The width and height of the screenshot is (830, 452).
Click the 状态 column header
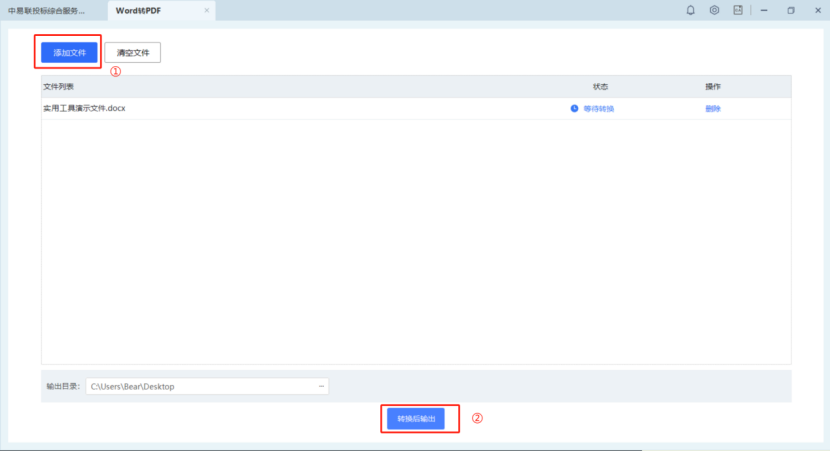click(x=600, y=86)
